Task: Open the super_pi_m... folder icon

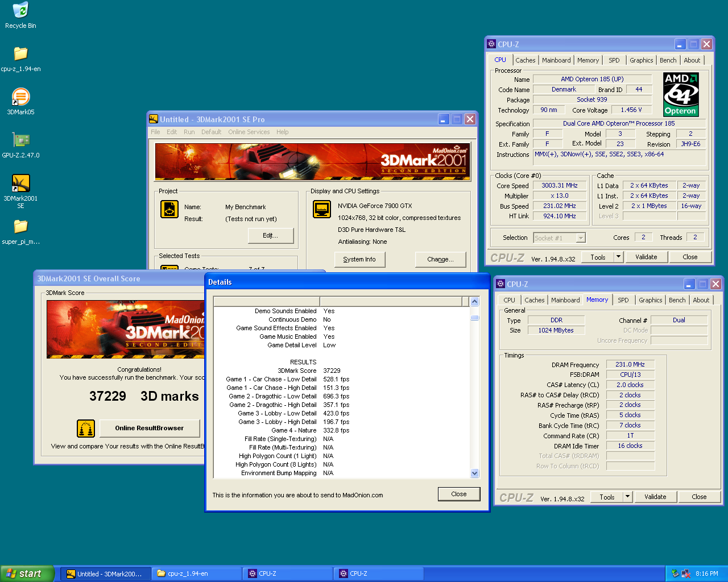Action: click(20, 231)
